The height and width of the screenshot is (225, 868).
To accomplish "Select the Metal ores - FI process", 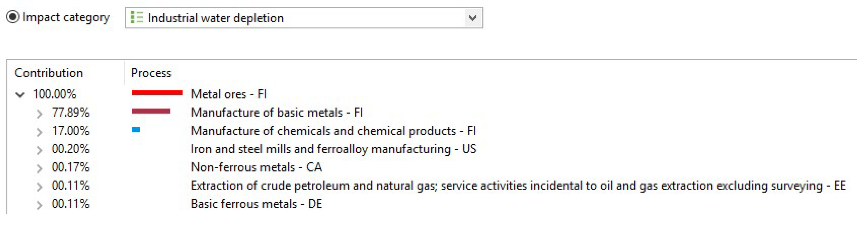I will coord(229,95).
